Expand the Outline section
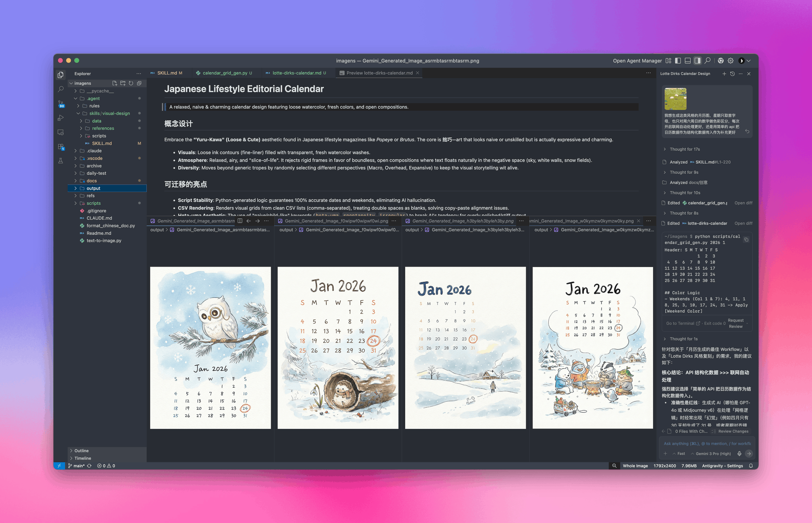Image resolution: width=812 pixels, height=523 pixels. tap(81, 451)
